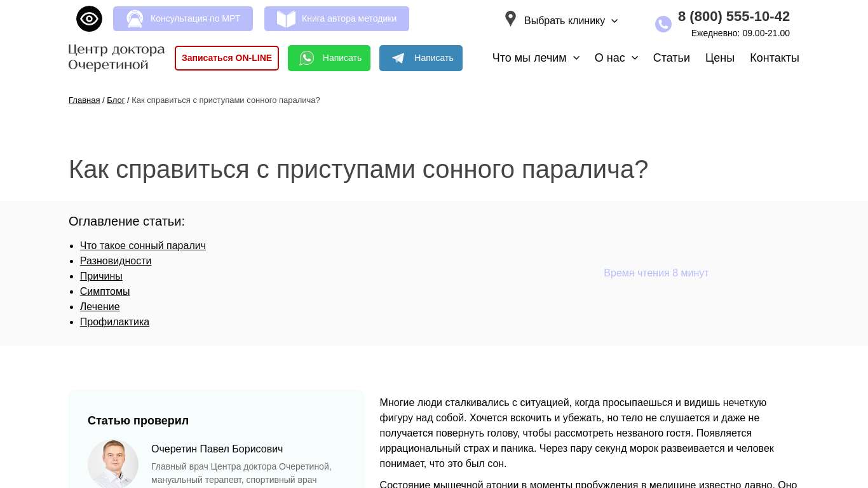Click the Блог breadcrumb link
Viewport: 868px width, 488px height.
click(116, 100)
